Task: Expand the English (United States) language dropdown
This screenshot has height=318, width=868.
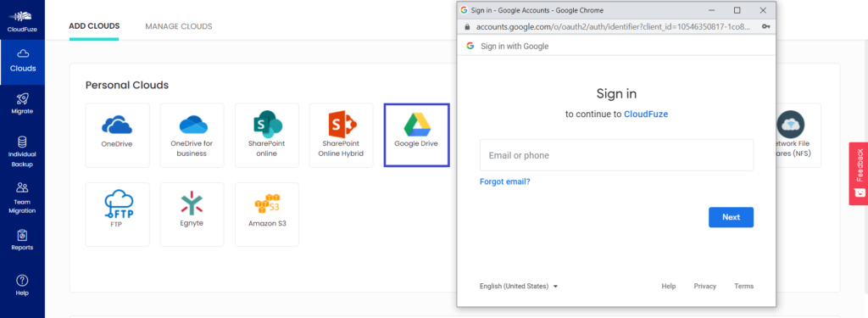Action: 519,287
